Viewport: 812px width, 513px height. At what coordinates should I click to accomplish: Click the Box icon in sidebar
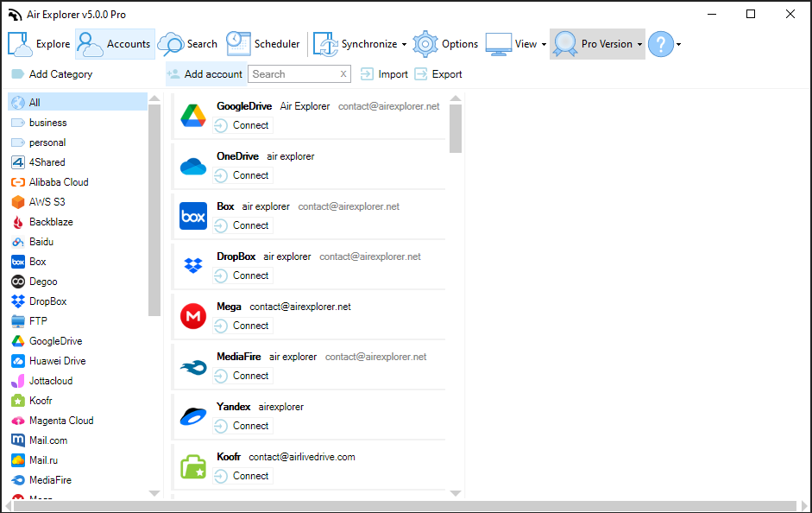[x=18, y=262]
